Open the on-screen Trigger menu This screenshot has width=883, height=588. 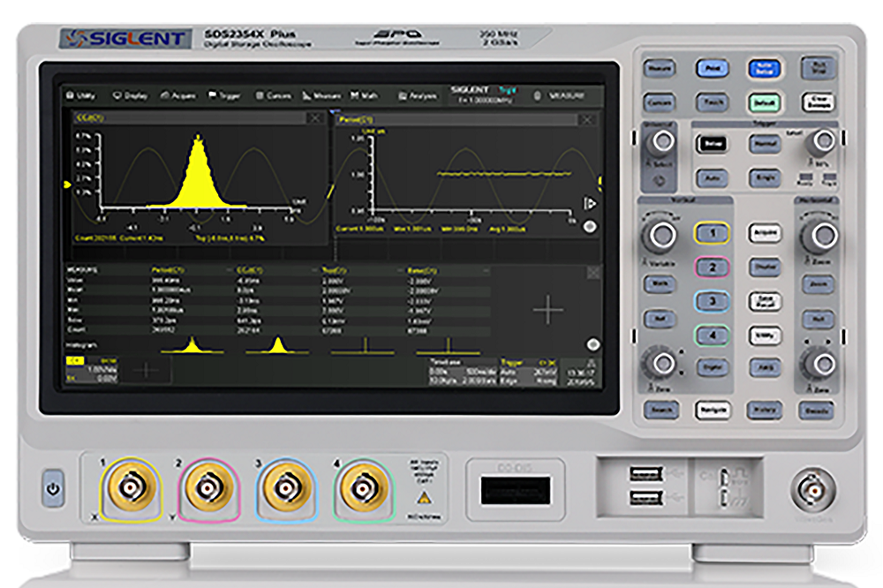tap(224, 95)
